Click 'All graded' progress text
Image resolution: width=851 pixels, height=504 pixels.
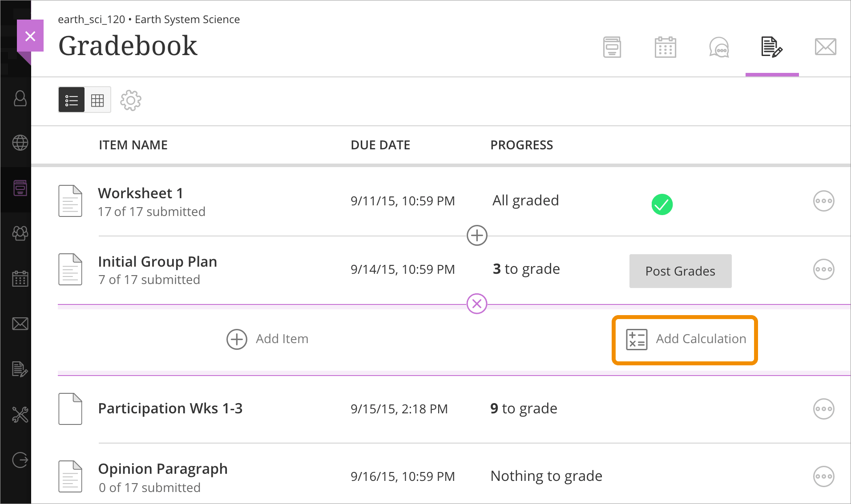[x=525, y=201]
